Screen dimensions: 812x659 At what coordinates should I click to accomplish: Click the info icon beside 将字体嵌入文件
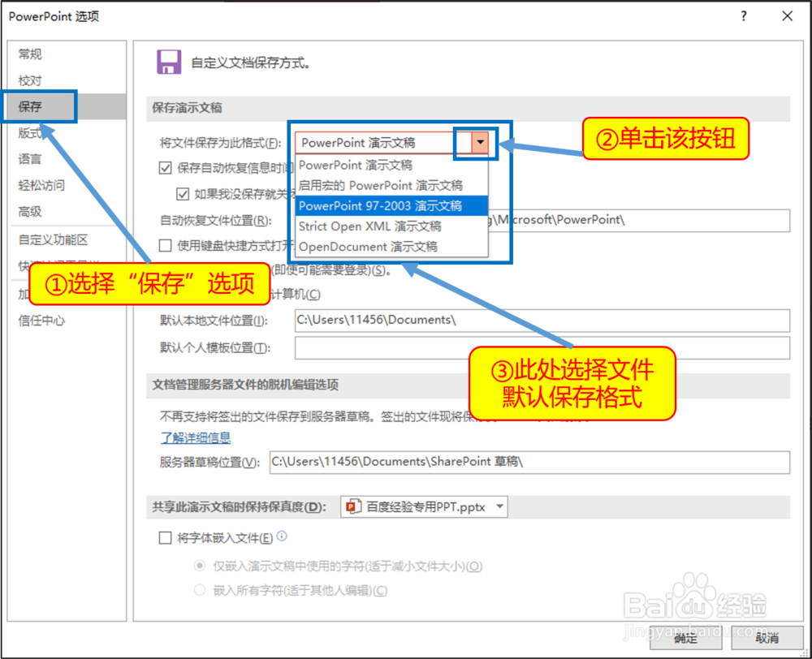click(282, 536)
